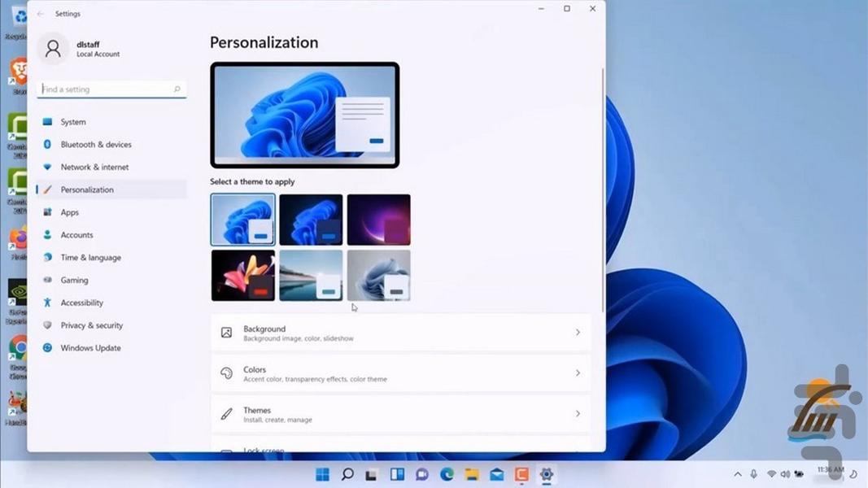This screenshot has width=868, height=488.
Task: Click the back arrow in Settings header
Action: [41, 14]
